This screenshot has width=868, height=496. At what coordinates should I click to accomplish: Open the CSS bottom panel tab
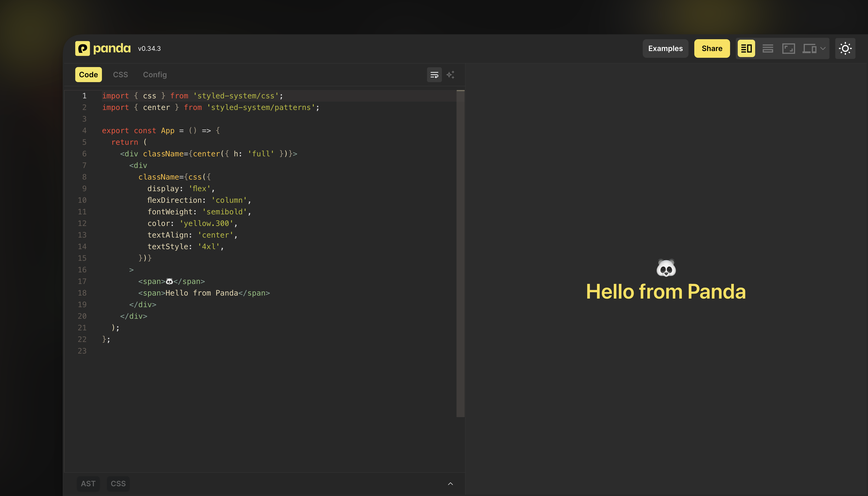[x=118, y=483]
